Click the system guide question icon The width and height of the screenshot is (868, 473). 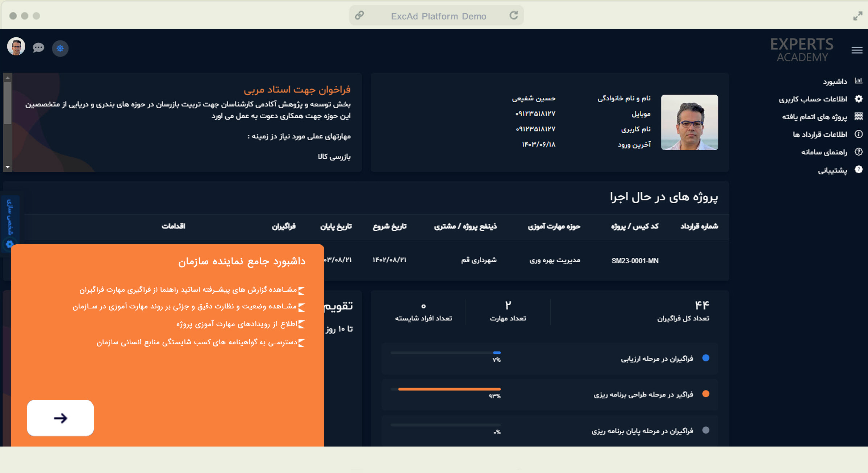(x=858, y=152)
